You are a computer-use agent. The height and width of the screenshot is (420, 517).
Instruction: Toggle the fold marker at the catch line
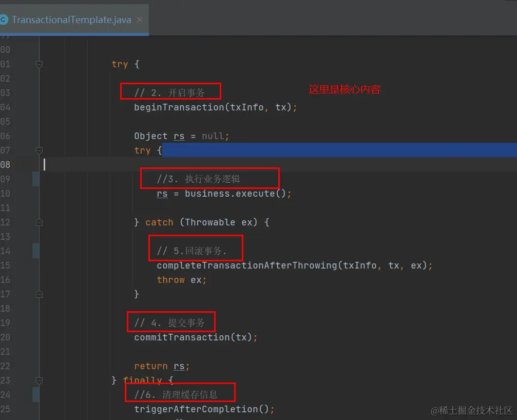pyautogui.click(x=39, y=222)
